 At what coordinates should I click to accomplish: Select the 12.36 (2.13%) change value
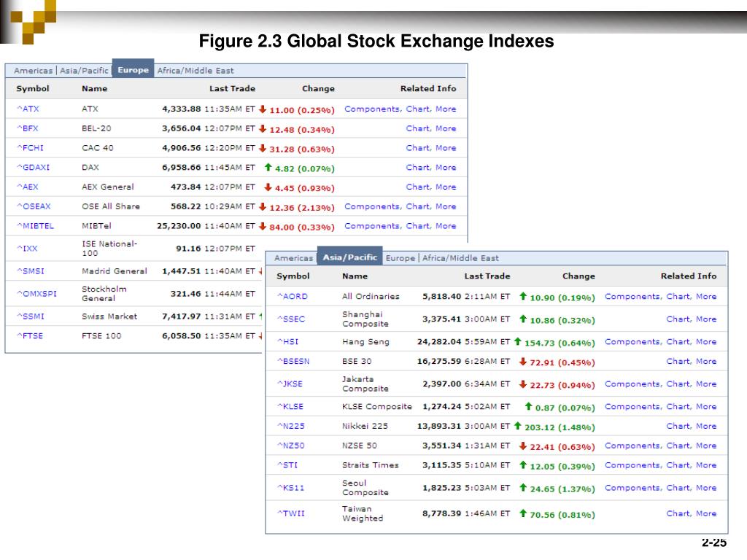[x=302, y=208]
